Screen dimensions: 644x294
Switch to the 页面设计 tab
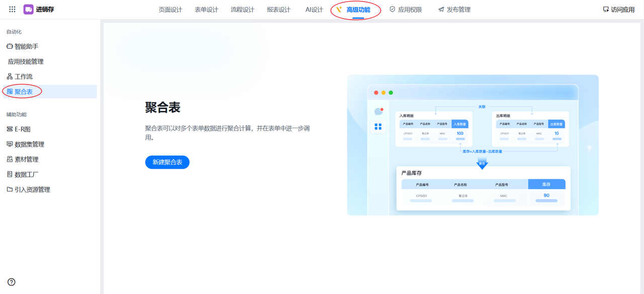170,10
